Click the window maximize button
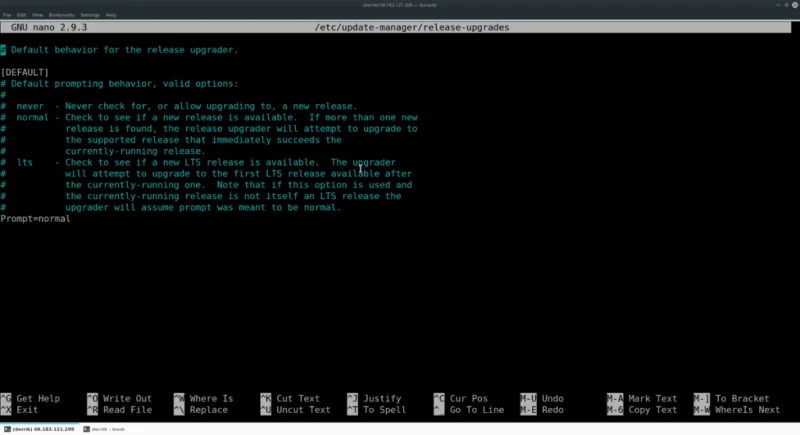Screen dimensions: 800x435 tap(786, 5)
